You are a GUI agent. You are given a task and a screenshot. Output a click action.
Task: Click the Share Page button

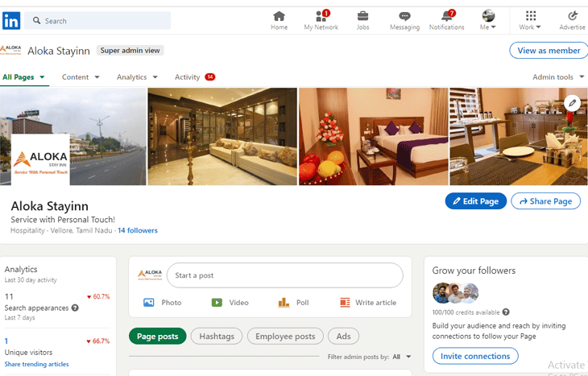tap(545, 201)
